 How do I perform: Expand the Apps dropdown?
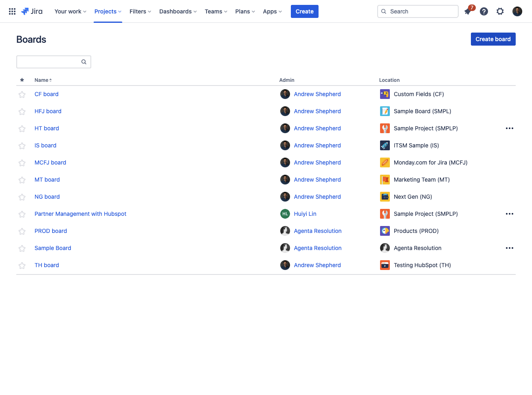tap(272, 11)
